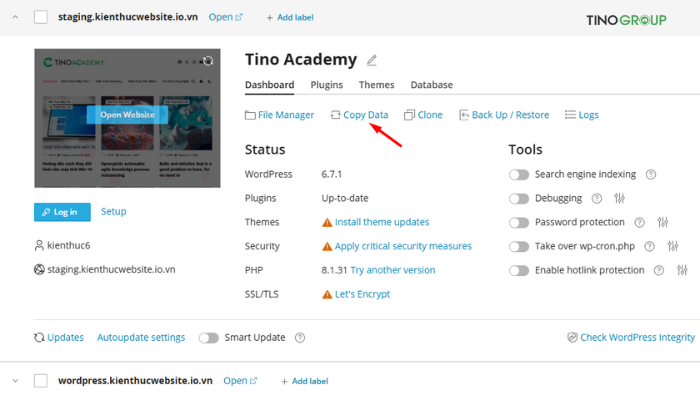Add label to staging.kienthucwebsite.io.vn
Image resolution: width=700 pixels, height=400 pixels.
click(x=290, y=18)
